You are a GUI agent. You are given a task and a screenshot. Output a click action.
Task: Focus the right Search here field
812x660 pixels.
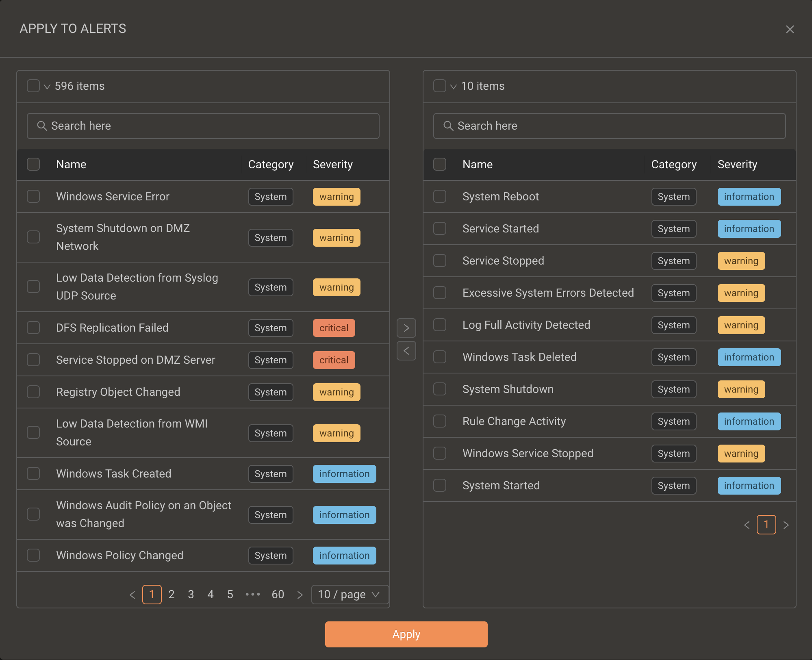coord(610,126)
